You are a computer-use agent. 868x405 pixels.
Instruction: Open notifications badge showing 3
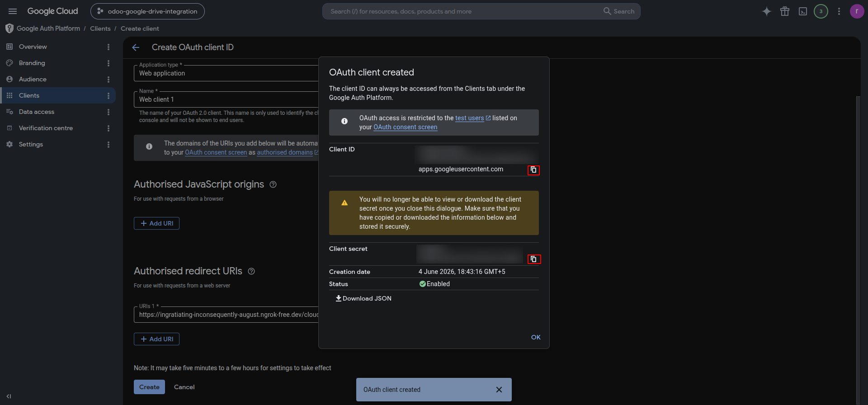click(821, 11)
